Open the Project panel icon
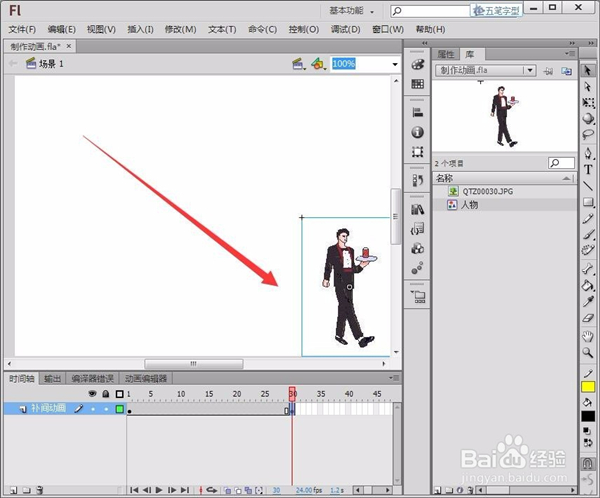The image size is (600, 498). point(417,296)
